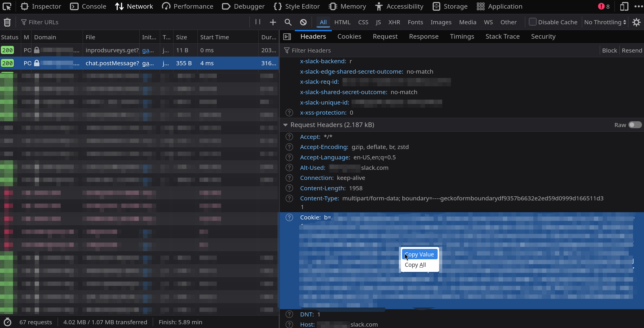Viewport: 644px width, 328px height.
Task: Clear network log with trash icon
Action: (7, 22)
